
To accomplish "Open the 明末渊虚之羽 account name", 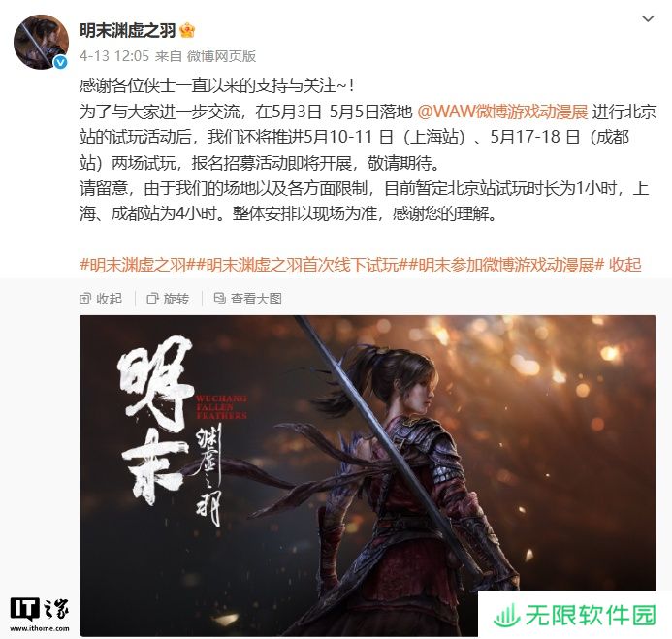I will coord(128,30).
